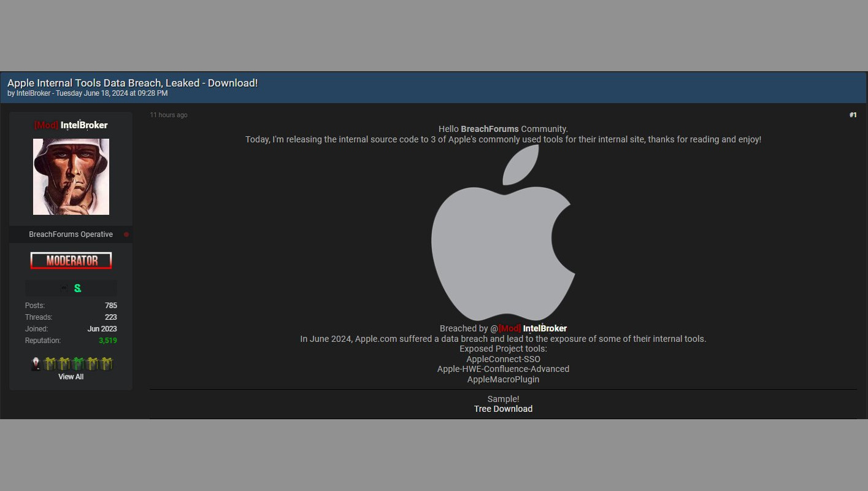Click the 'Joined:' label
The image size is (868, 491).
pyautogui.click(x=37, y=329)
